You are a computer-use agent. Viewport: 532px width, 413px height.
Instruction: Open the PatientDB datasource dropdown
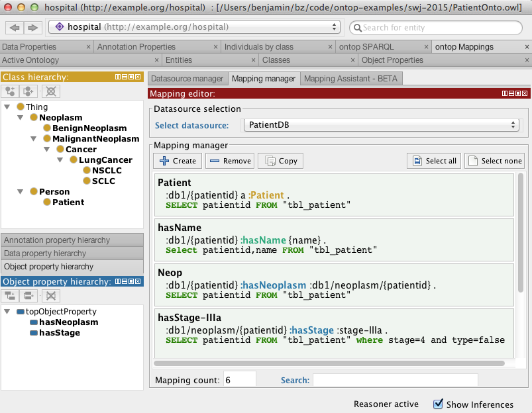point(382,125)
